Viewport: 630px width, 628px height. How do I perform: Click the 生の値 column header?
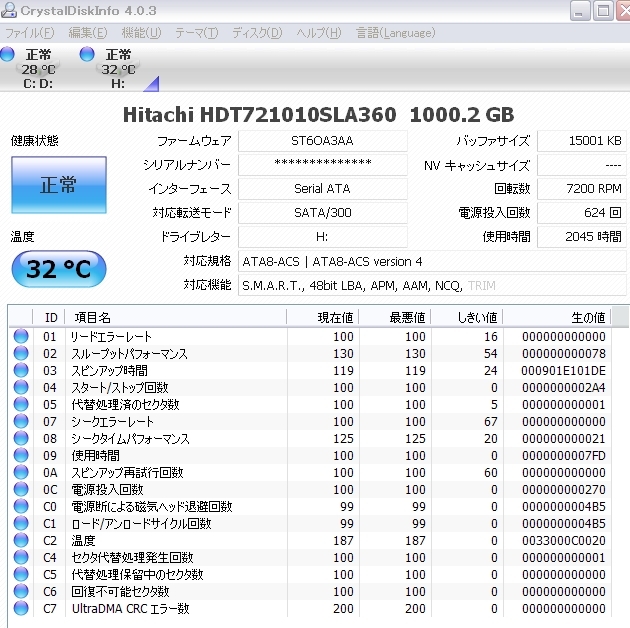557,317
